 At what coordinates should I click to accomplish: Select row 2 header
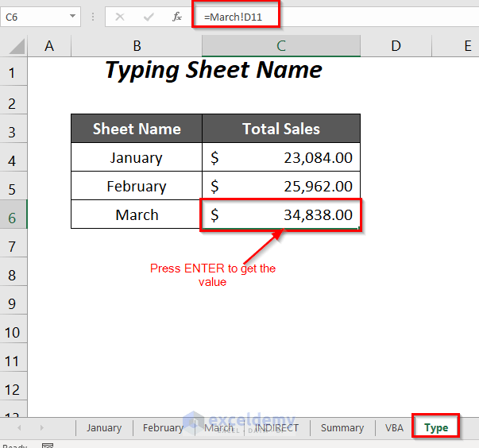coord(12,100)
